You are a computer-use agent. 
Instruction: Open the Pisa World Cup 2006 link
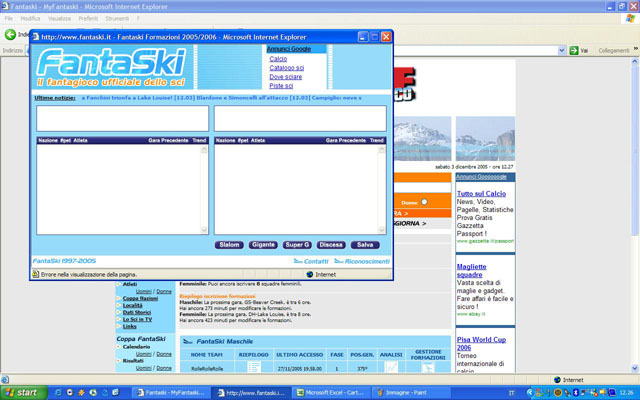pyautogui.click(x=481, y=343)
